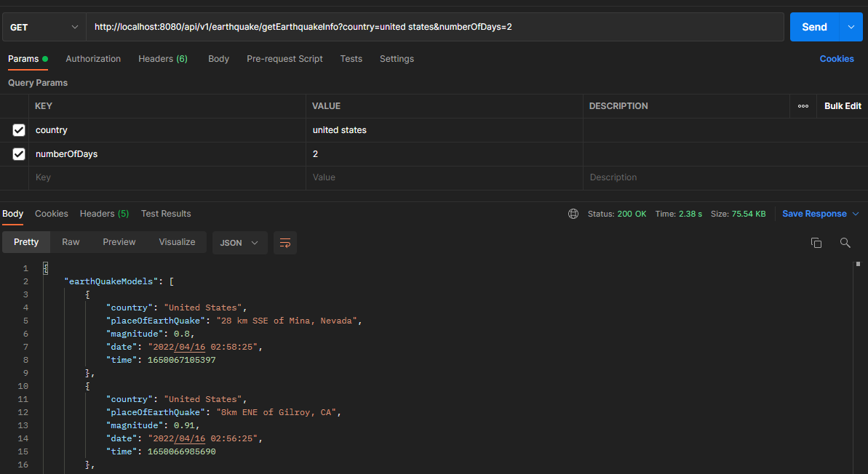Open the Authorization tab
868x474 pixels.
[93, 59]
